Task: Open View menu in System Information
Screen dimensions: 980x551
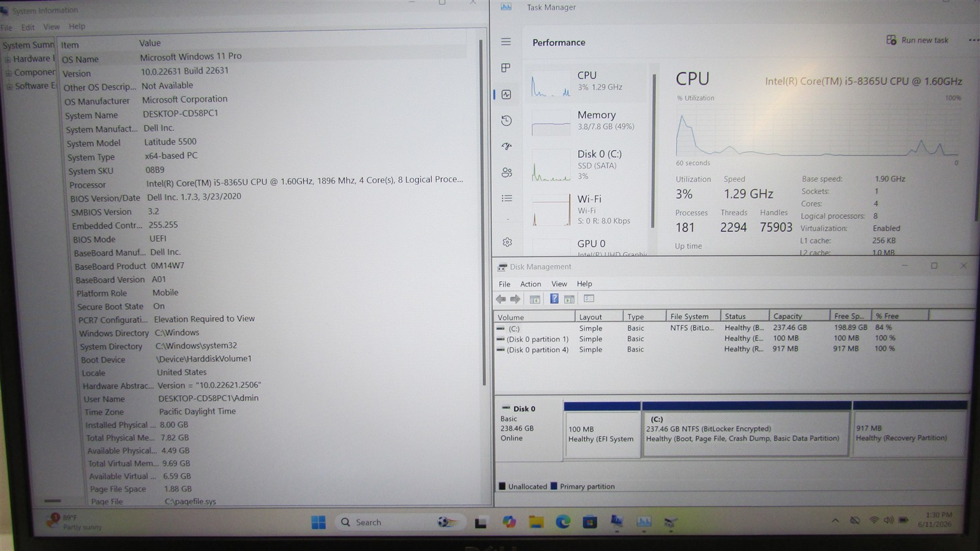Action: click(51, 27)
